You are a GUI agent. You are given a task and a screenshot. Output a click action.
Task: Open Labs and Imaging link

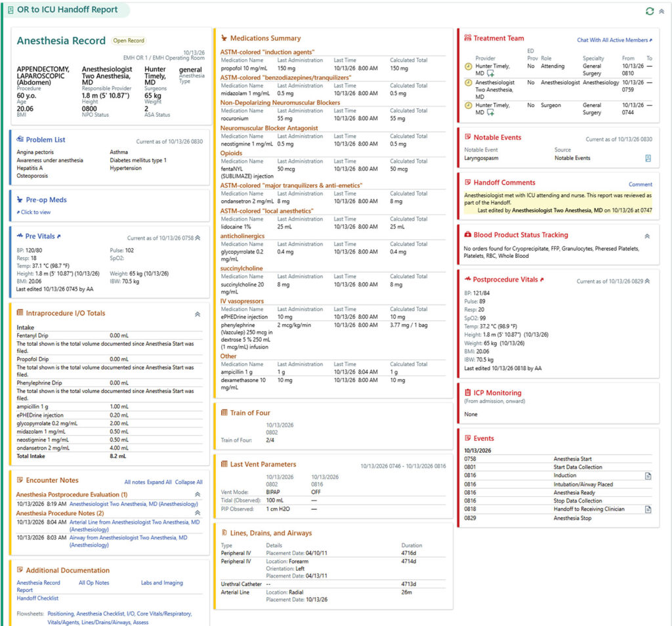pyautogui.click(x=162, y=583)
